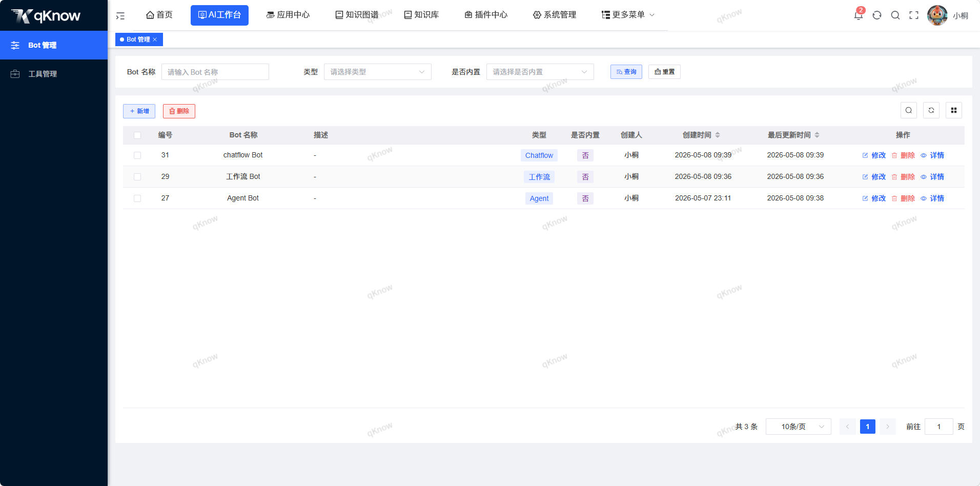This screenshot has width=980, height=486.
Task: View 详情 for Agent Bot
Action: point(932,198)
